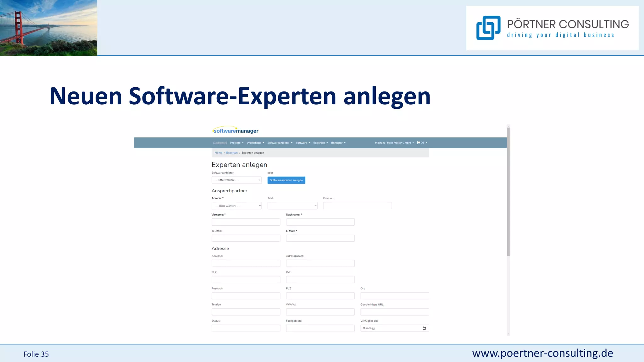This screenshot has height=362, width=644.
Task: Click the flag icon next to DE
Action: pos(418,143)
